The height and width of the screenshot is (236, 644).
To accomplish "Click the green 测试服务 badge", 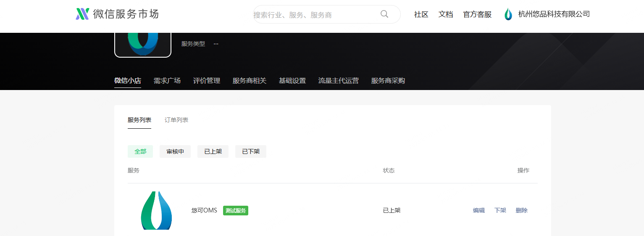I will click(x=236, y=210).
